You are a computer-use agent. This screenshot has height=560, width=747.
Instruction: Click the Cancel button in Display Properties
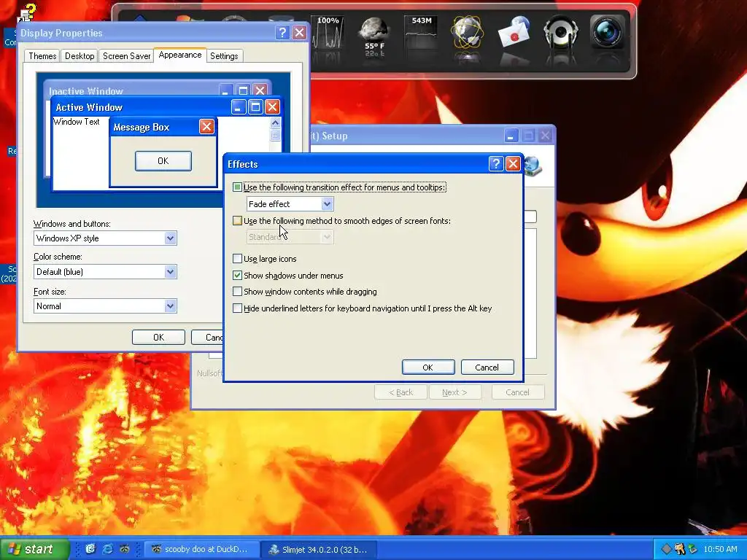coord(207,337)
